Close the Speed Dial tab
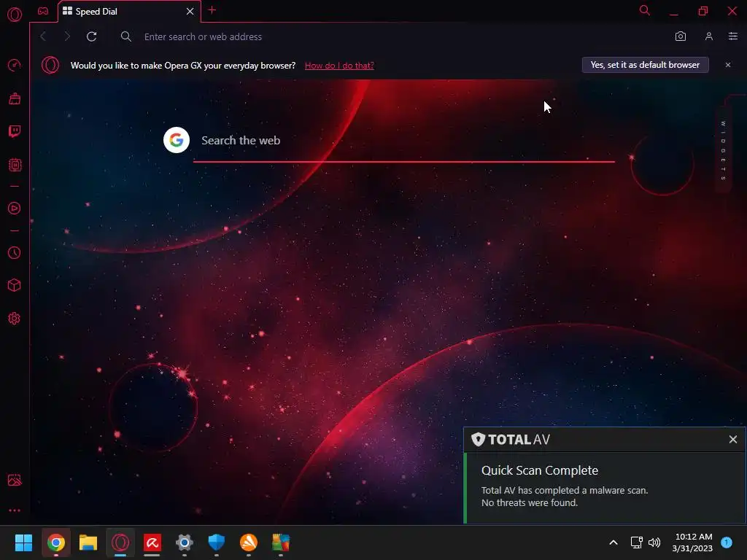The image size is (747, 560). pyautogui.click(x=190, y=12)
